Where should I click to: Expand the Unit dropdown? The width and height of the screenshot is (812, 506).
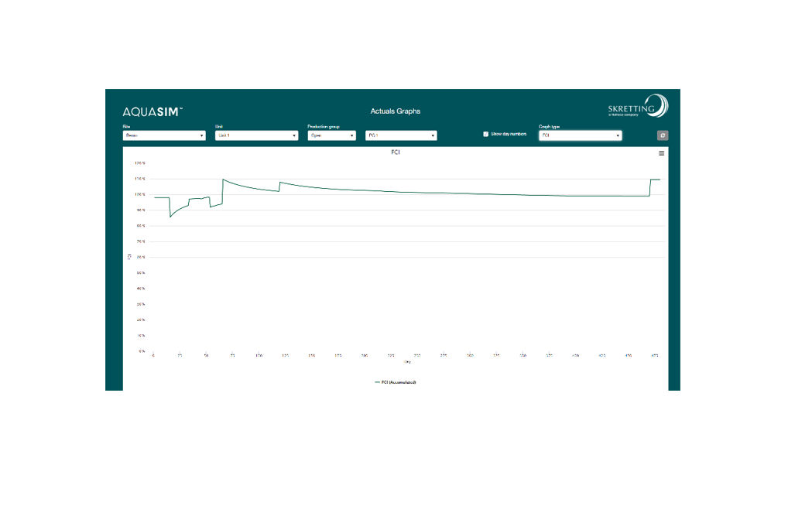256,135
